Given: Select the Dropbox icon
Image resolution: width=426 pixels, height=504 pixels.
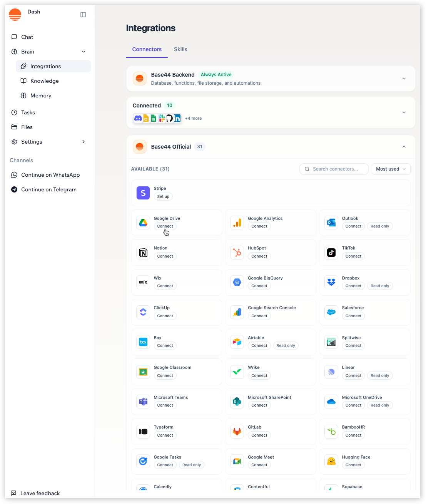Looking at the screenshot, I should coord(331,282).
